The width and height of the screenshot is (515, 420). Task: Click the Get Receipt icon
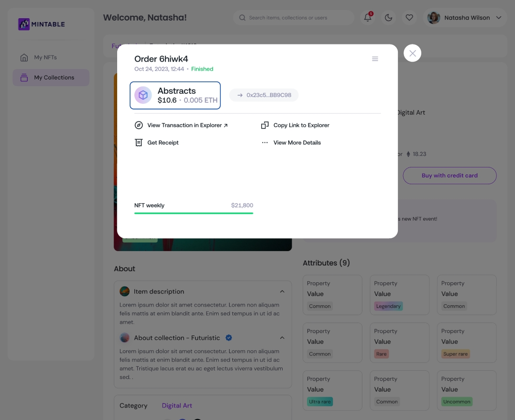tap(139, 143)
